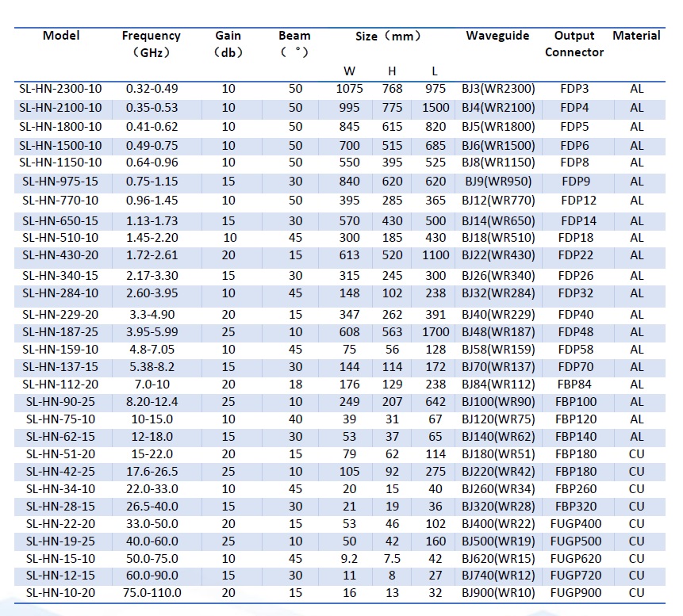Select model SL-HN-62-15
683x616 pixels.
60,436
